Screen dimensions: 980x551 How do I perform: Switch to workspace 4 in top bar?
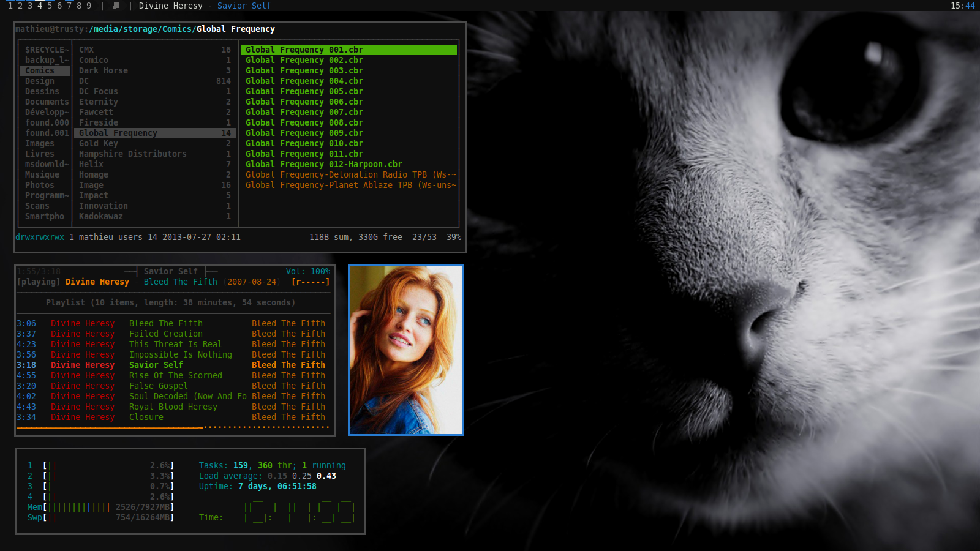(x=40, y=6)
